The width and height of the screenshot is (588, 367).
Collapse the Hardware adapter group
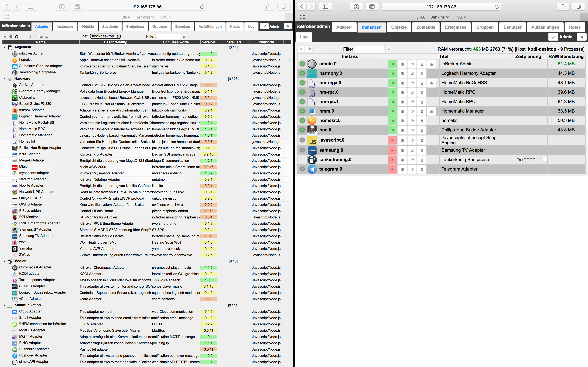5,79
